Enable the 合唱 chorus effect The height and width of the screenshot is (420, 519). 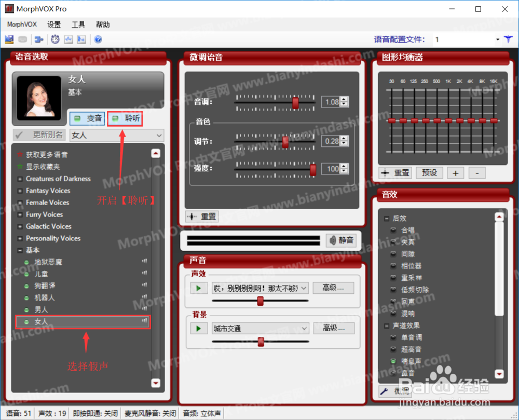393,230
